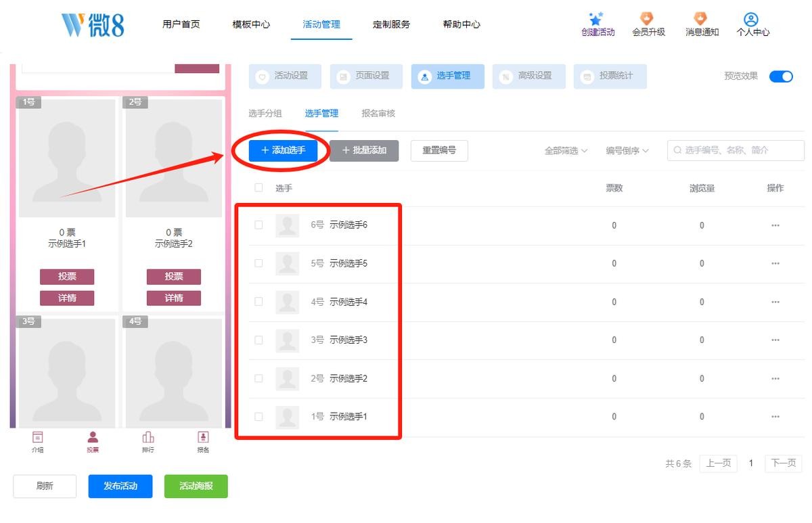Screen dimensions: 812x523
Task: Open the 编号倒序 sort dropdown
Action: point(627,151)
